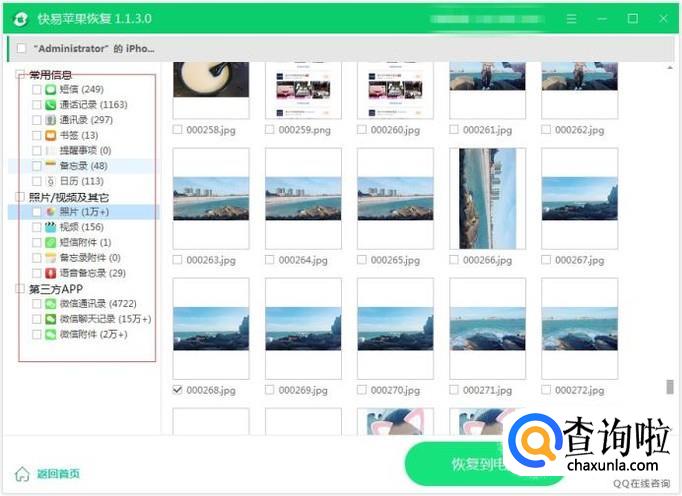The width and height of the screenshot is (682, 496).
Task: Click the photo list vertical scrollbar thumb
Action: pyautogui.click(x=670, y=387)
